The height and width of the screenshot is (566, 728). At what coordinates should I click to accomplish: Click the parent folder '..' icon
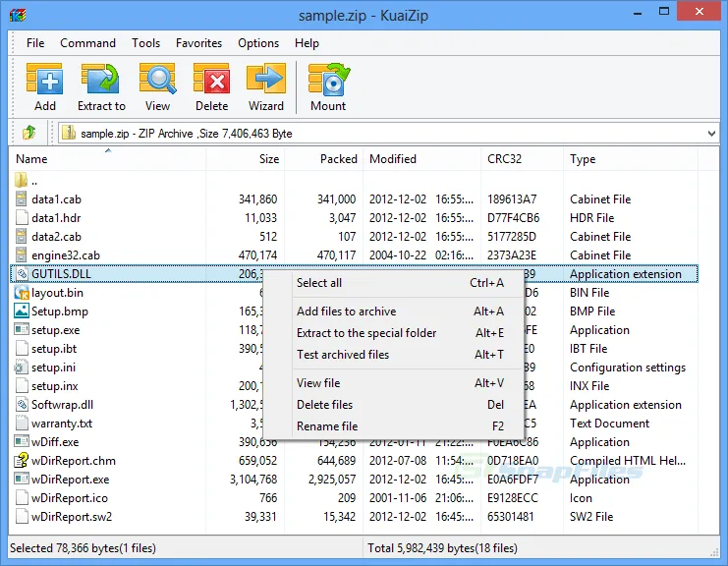click(21, 180)
